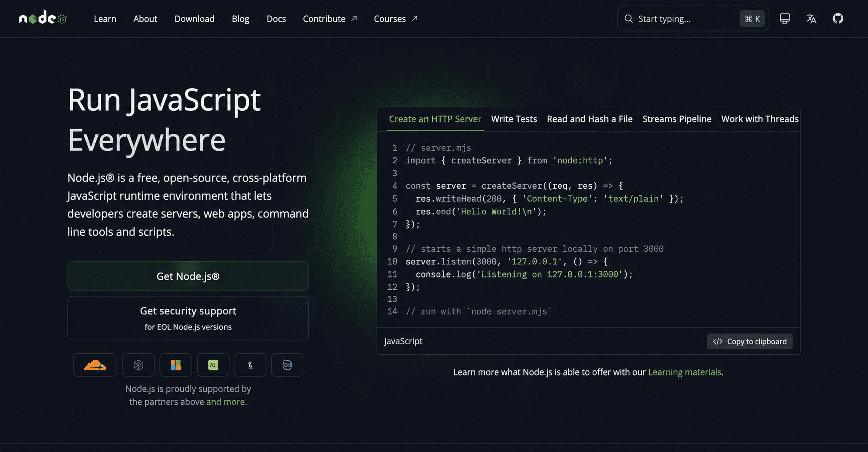
Task: Click Get security support button
Action: click(x=188, y=318)
